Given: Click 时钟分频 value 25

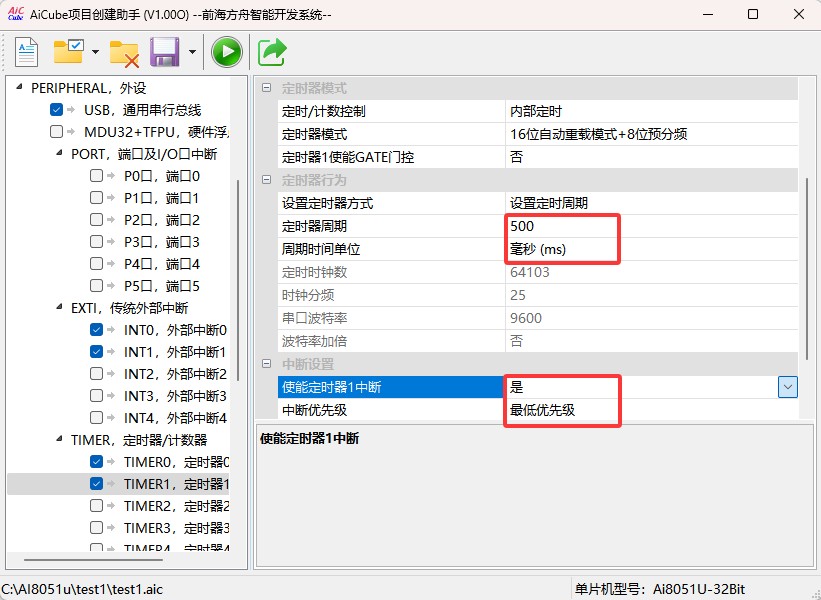Looking at the screenshot, I should click(x=651, y=295).
